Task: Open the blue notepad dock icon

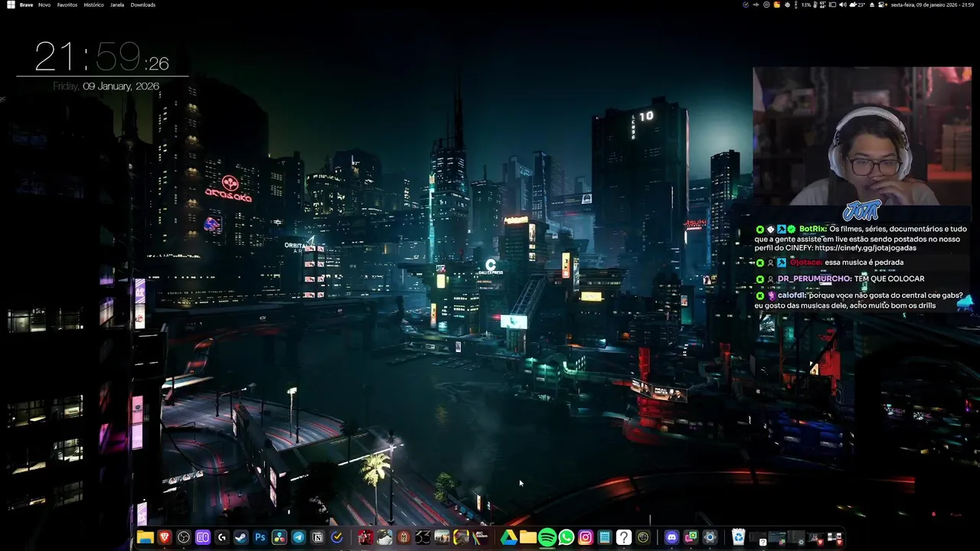Action: (x=605, y=537)
